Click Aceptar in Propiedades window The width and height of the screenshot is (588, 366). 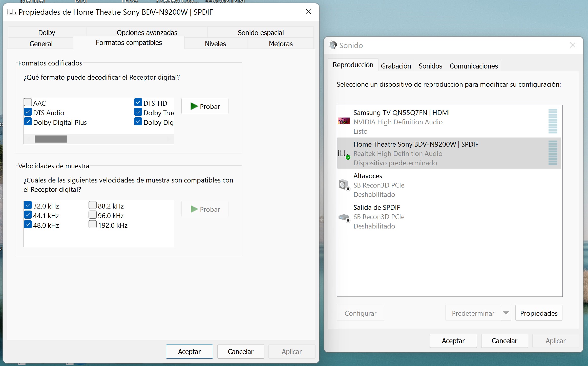click(190, 352)
